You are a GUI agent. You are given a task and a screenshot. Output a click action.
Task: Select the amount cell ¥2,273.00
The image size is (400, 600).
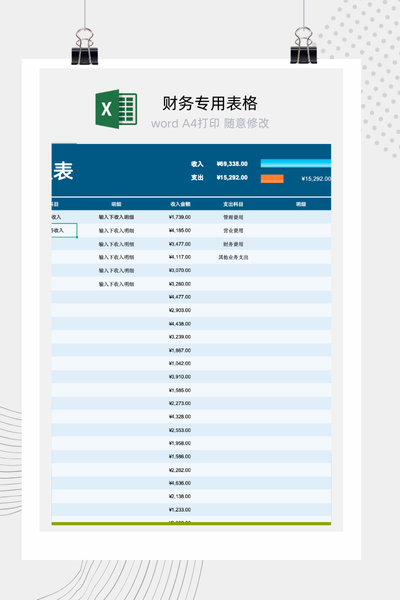tap(180, 403)
